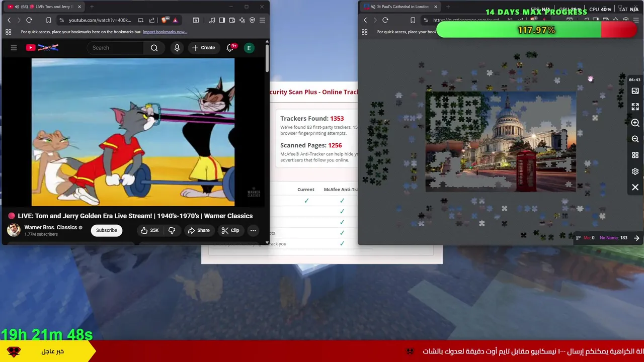Start voice search with microphone icon
The image size is (644, 362).
tap(177, 48)
